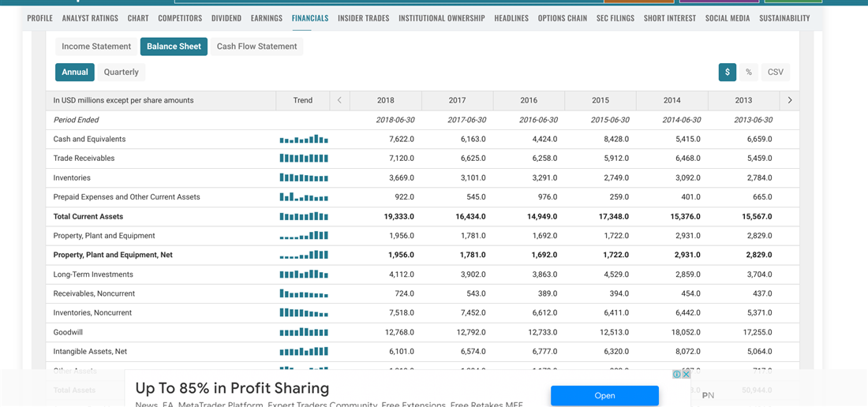The image size is (868, 407).
Task: Close the ad with the X icon
Action: 686,375
